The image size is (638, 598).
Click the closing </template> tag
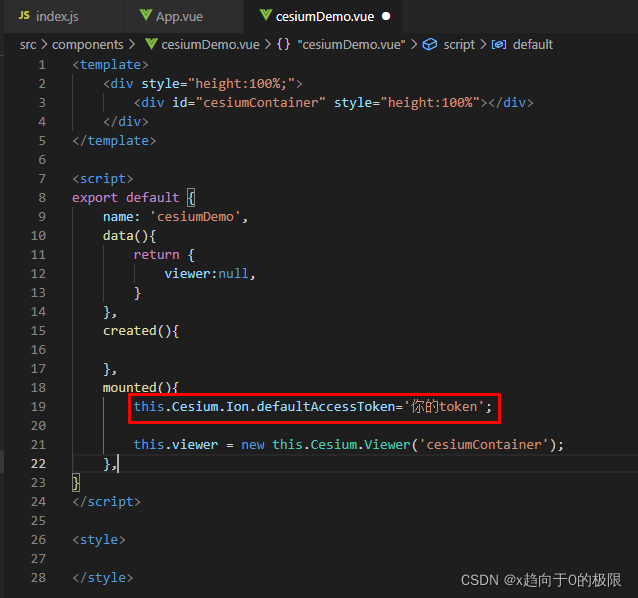114,141
